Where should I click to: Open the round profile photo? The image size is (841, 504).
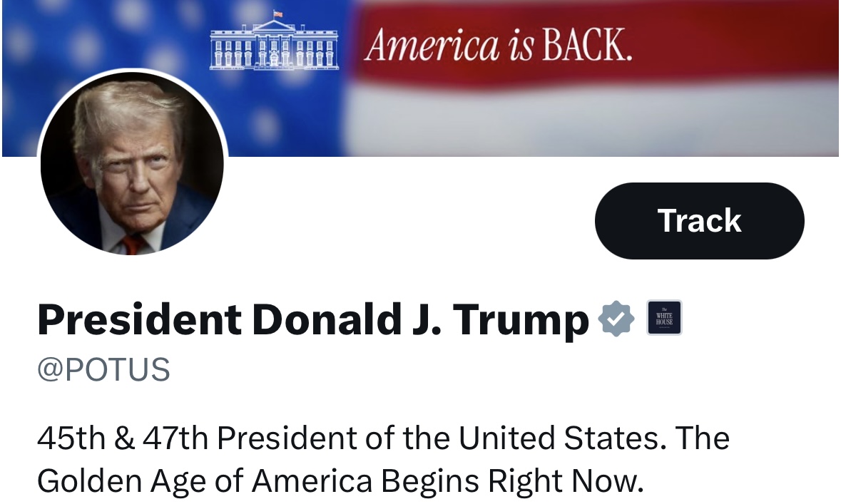pos(133,164)
